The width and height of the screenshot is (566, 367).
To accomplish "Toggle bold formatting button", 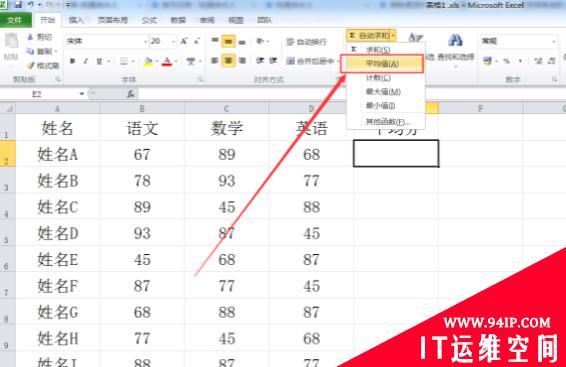I will pos(73,61).
